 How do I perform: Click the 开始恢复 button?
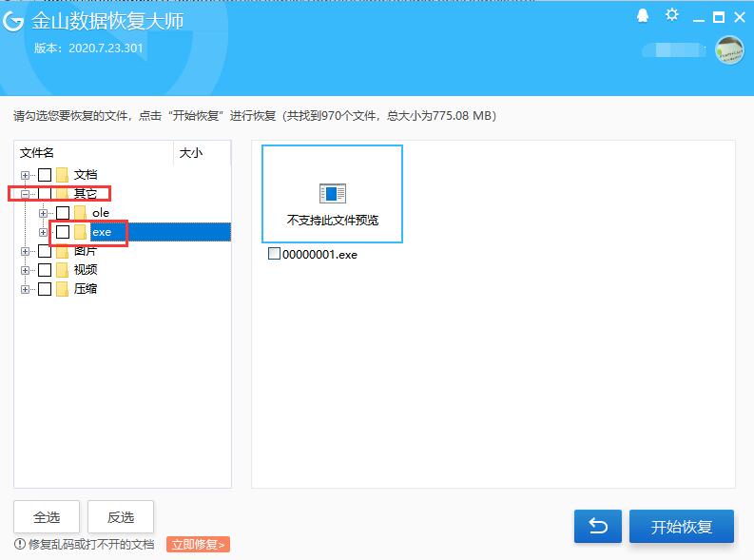click(x=682, y=527)
